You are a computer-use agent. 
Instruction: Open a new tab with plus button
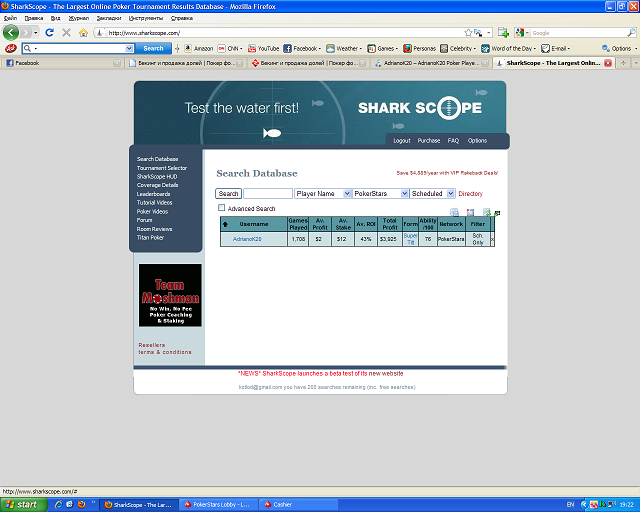(623, 63)
